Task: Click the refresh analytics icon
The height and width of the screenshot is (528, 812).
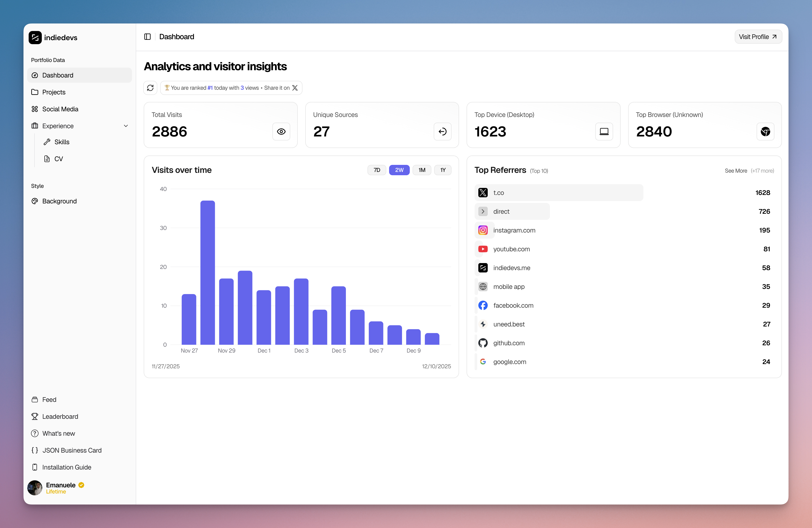Action: click(150, 88)
